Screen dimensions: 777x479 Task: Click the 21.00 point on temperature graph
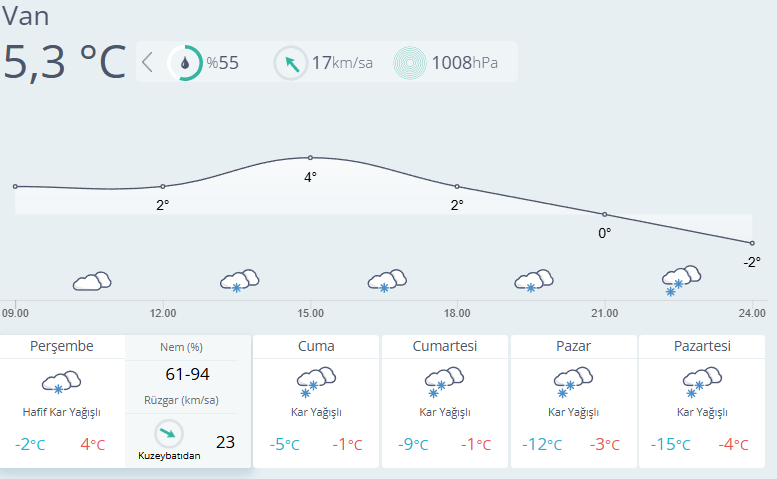(604, 214)
